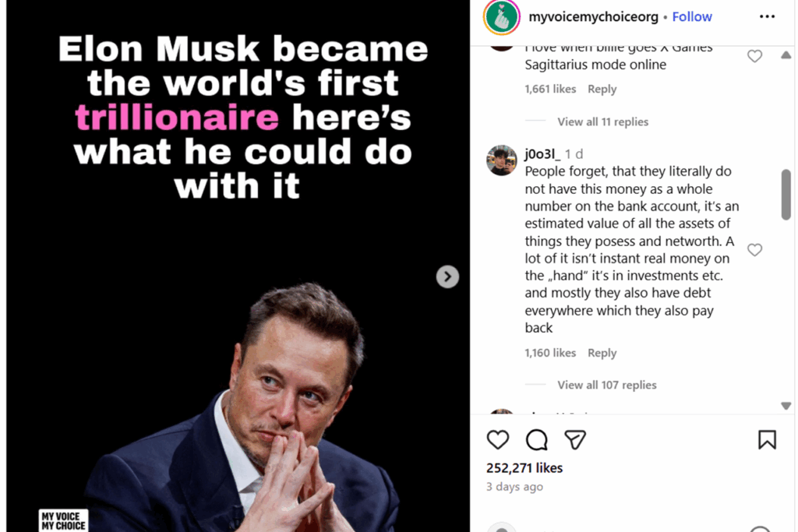This screenshot has height=532, width=798.
Task: Share the post via paper plane icon
Action: pos(575,440)
